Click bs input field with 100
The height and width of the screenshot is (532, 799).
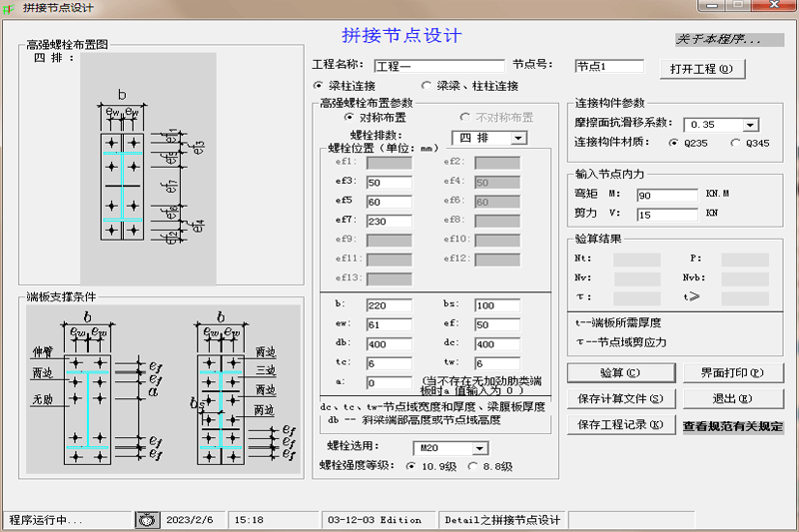(497, 305)
